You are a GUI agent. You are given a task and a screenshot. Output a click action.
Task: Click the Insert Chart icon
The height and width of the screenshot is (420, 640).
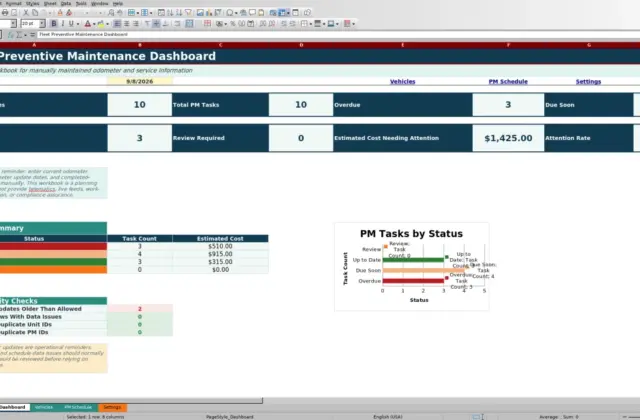click(x=209, y=13)
